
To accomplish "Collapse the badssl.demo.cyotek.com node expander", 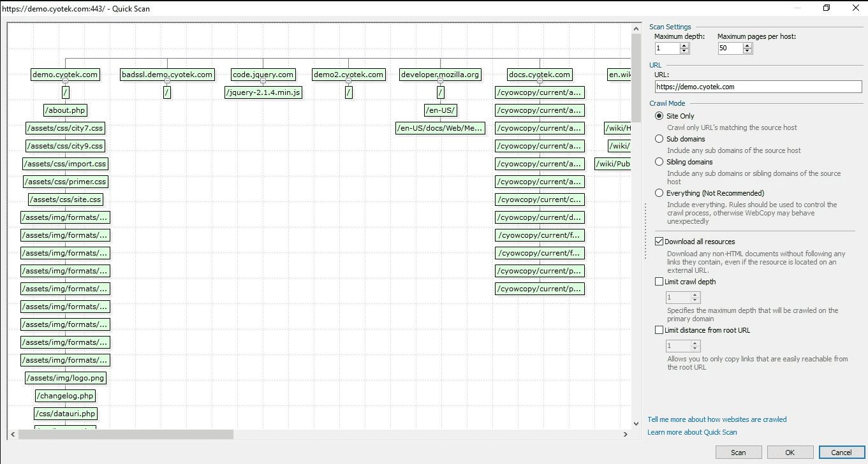I will click(x=167, y=81).
